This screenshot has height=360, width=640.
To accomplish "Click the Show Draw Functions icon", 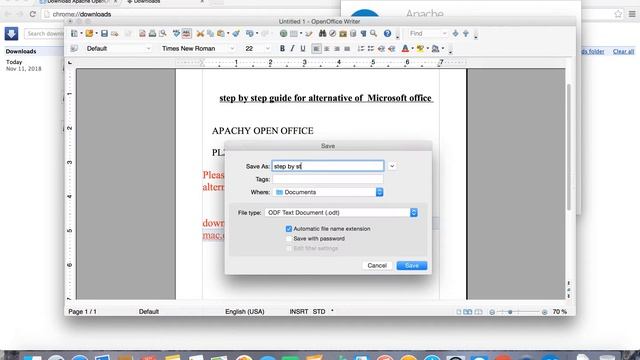I will (x=309, y=33).
